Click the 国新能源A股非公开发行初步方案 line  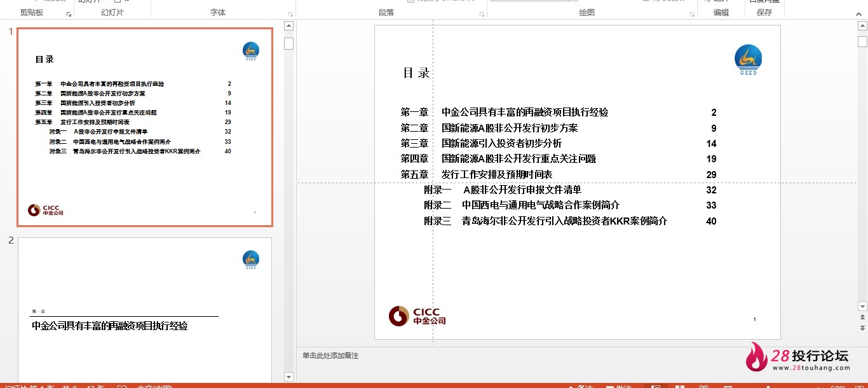tap(510, 128)
